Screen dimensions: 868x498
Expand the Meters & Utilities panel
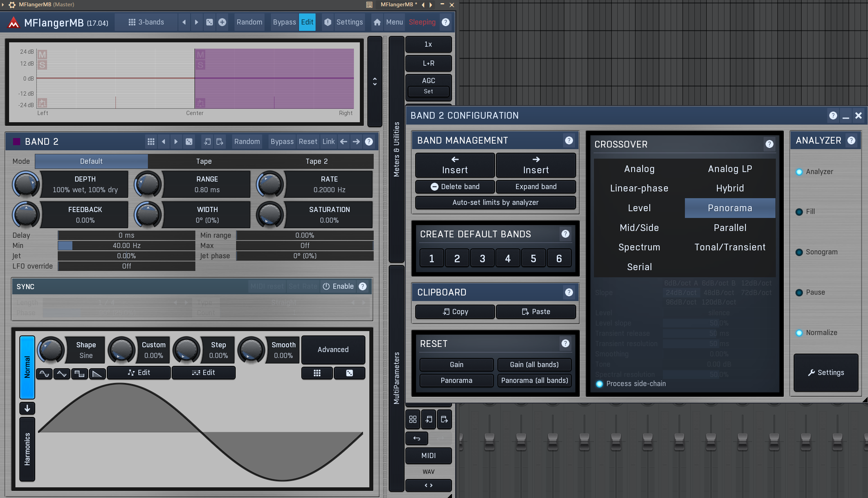397,150
